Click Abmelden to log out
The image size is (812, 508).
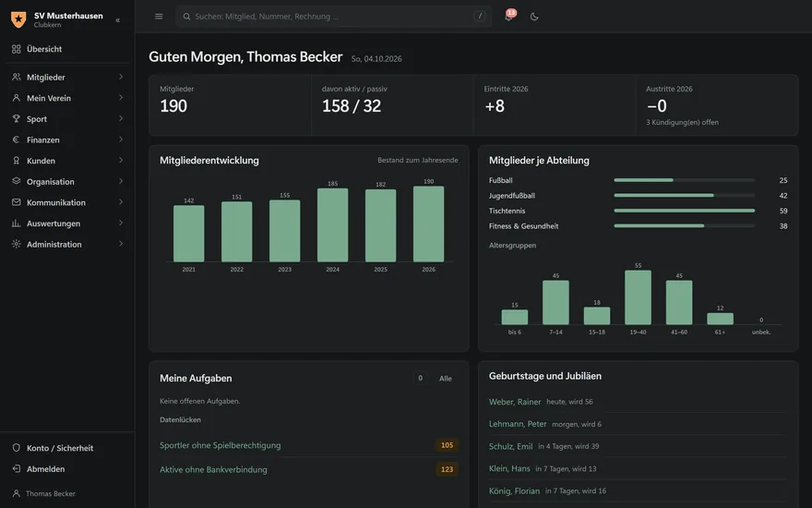(x=67, y=469)
